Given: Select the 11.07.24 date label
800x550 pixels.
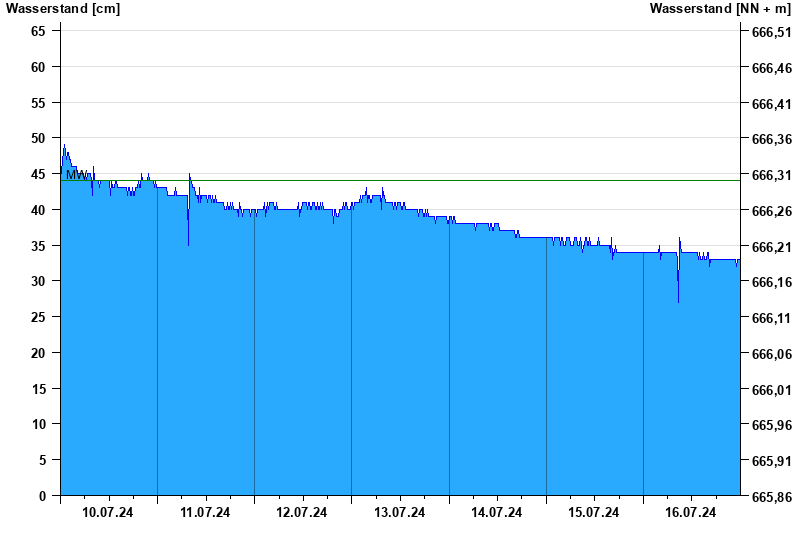Looking at the screenshot, I should click(205, 512).
